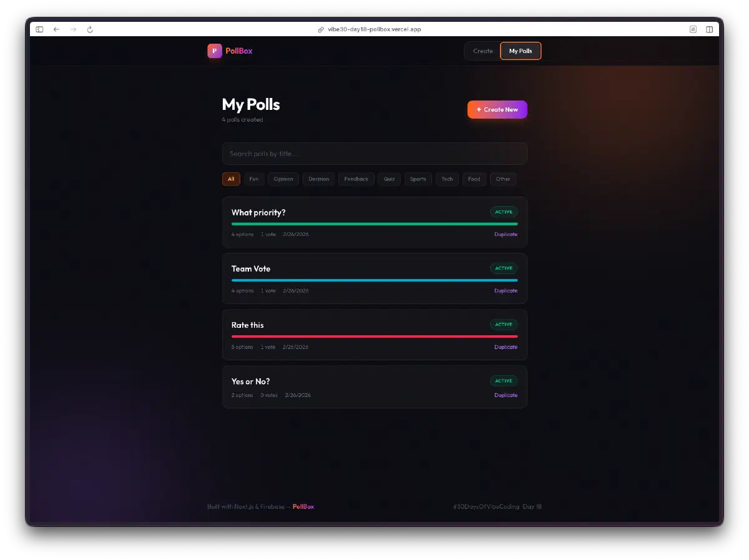Click red progress bar of Rate this
The image size is (749, 560).
pos(374,336)
